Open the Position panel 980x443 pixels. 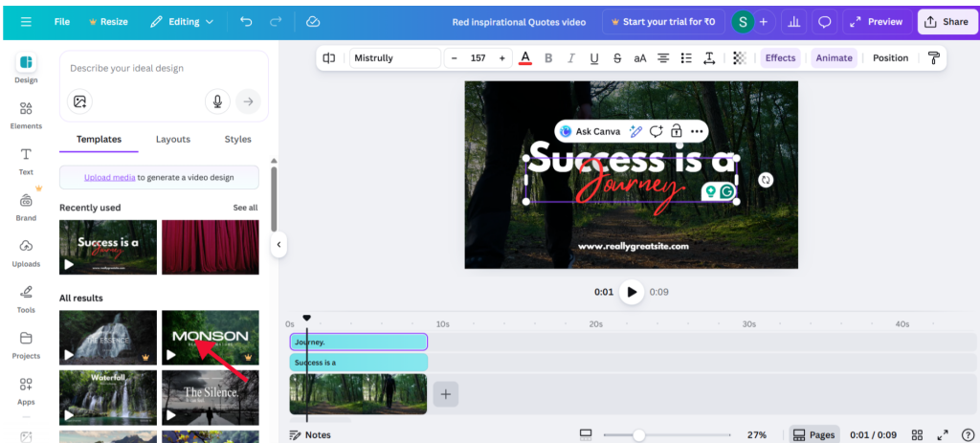(x=891, y=58)
